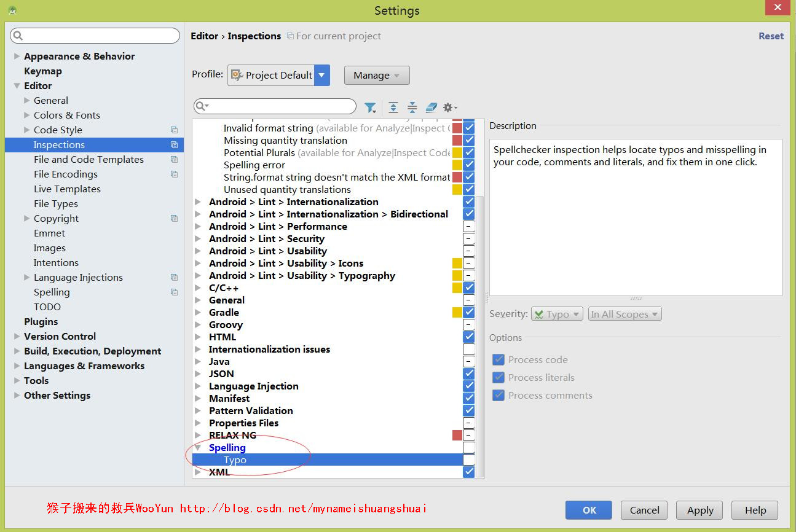Select the Internationalization issues group

[x=269, y=349]
